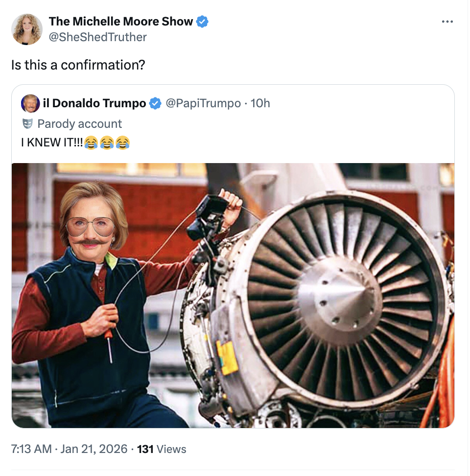Select the 'I KNEW IT!!!' quoted text
This screenshot has height=476, width=470.
pyautogui.click(x=52, y=143)
